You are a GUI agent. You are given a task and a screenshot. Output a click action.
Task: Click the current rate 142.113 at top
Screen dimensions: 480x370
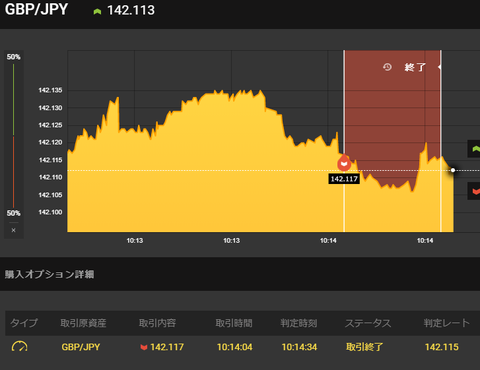click(131, 10)
